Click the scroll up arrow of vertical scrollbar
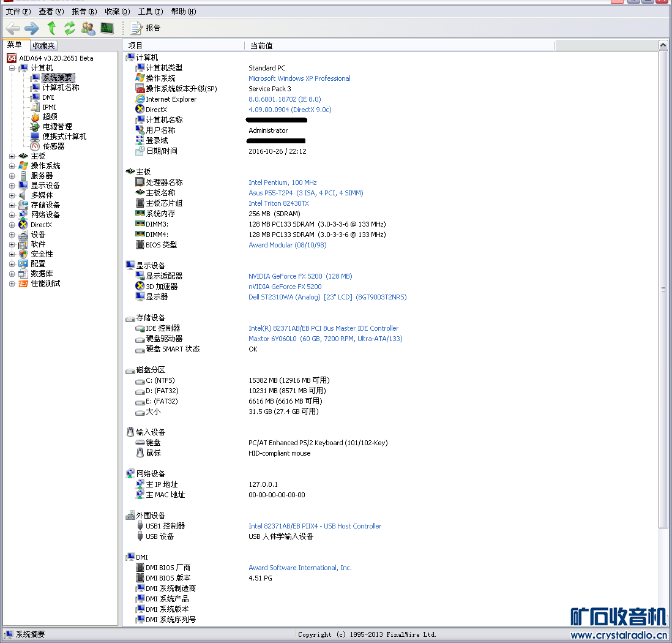Image resolution: width=672 pixels, height=643 pixels. [x=663, y=45]
